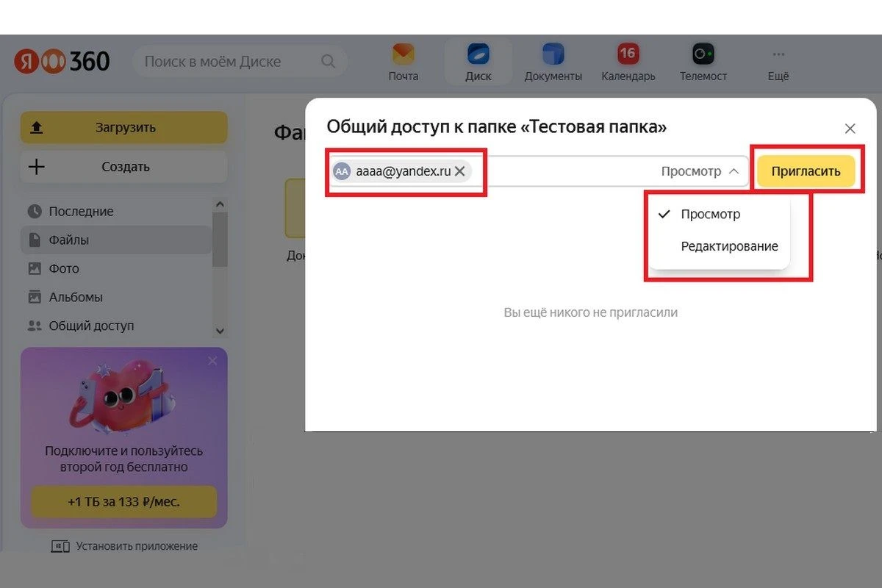Click the Последние clock icon

35,212
